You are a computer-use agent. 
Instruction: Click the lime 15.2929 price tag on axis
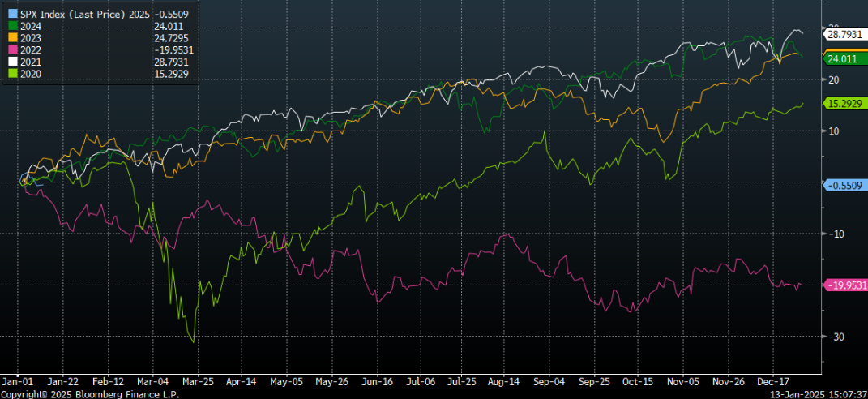click(x=845, y=103)
